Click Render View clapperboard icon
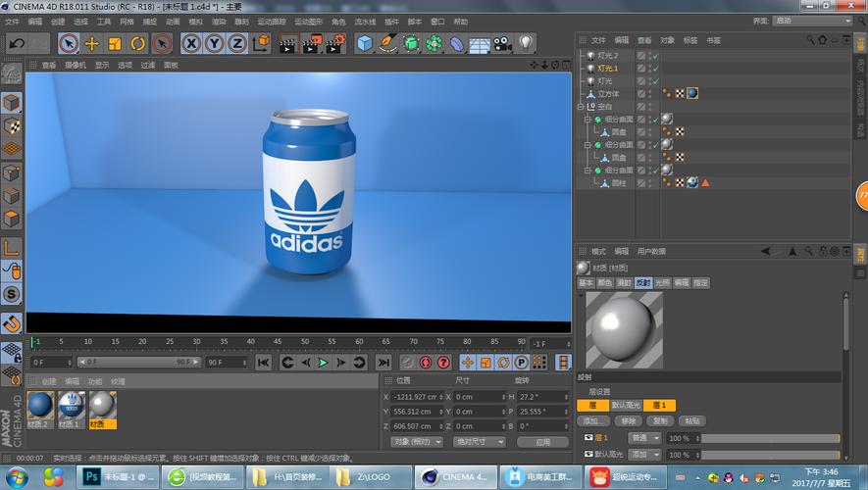The height and width of the screenshot is (490, 868). pos(287,43)
